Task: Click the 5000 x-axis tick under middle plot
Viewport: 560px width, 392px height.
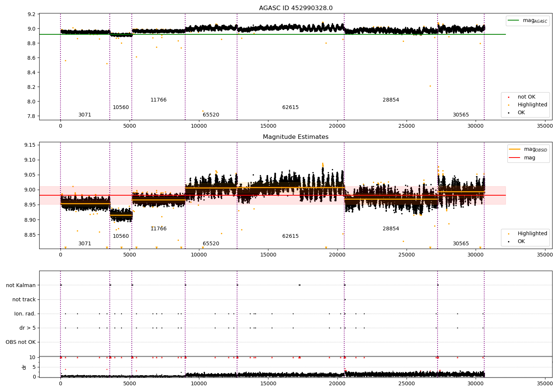Action: point(130,255)
